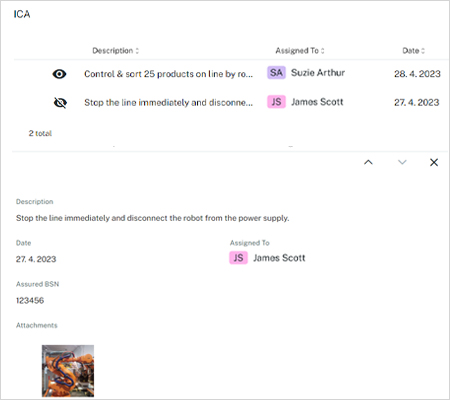The image size is (450, 400).
Task: Sort by the Assigned To column arrows
Action: pyautogui.click(x=322, y=51)
